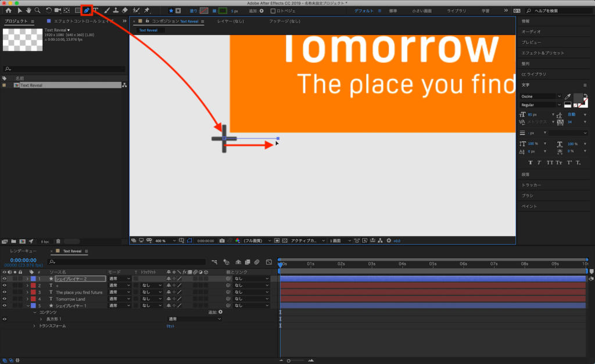Image resolution: width=595 pixels, height=364 pixels.
Task: Open the 400 % magnification dropdown
Action: 166,241
